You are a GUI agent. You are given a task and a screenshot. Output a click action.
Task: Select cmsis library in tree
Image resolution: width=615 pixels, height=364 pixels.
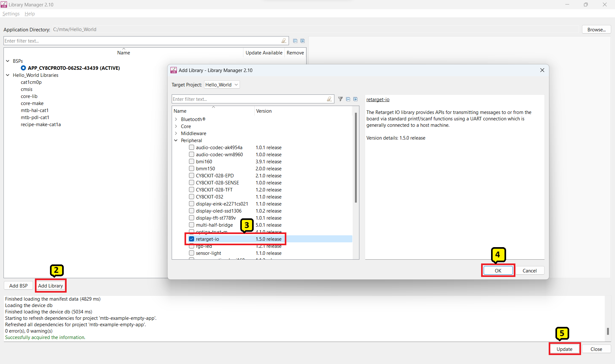(x=27, y=89)
